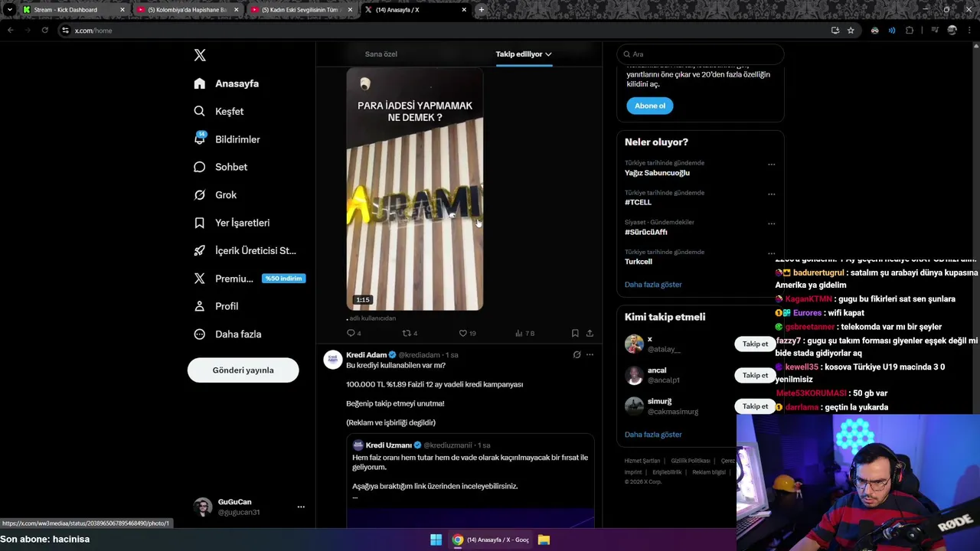Open Kredi Adam profile avatar
Screen dimensions: 980x551
(x=333, y=360)
